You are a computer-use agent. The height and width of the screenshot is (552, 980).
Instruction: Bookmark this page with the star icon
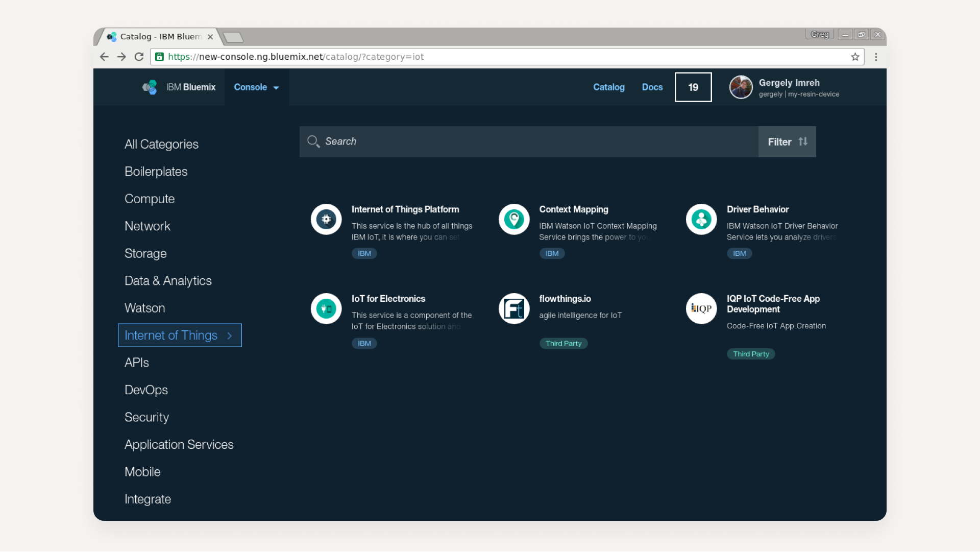point(855,57)
